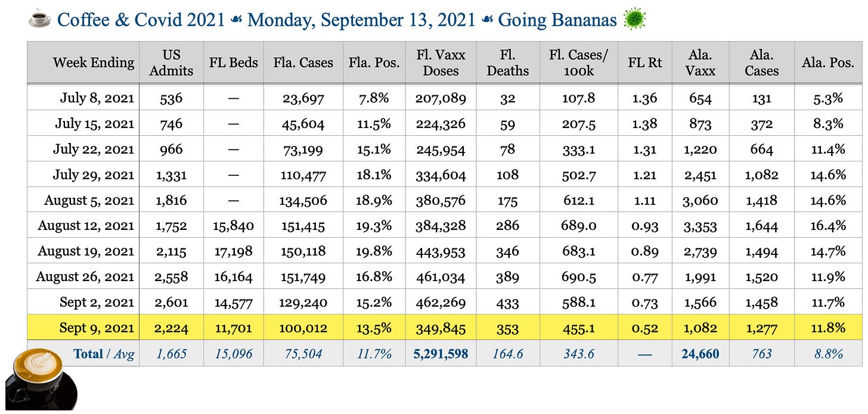Click the coffee cup emoji in title
This screenshot has height=414, width=868.
pos(39,20)
